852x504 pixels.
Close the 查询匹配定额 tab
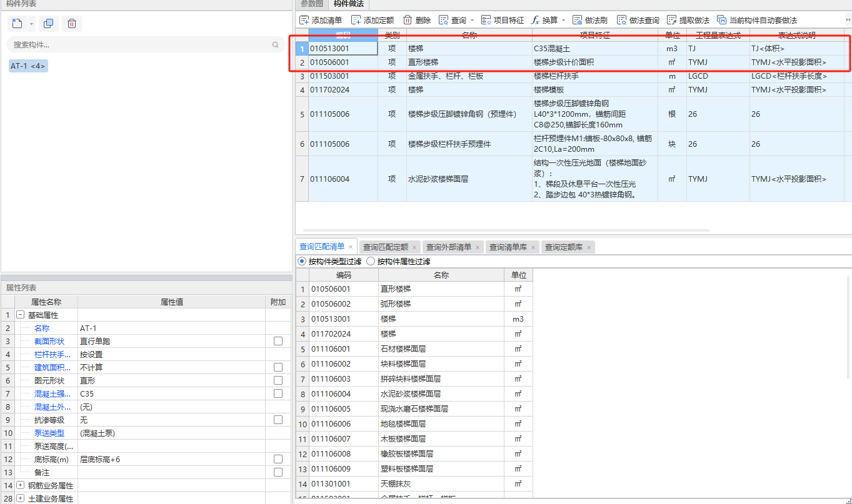pos(414,248)
